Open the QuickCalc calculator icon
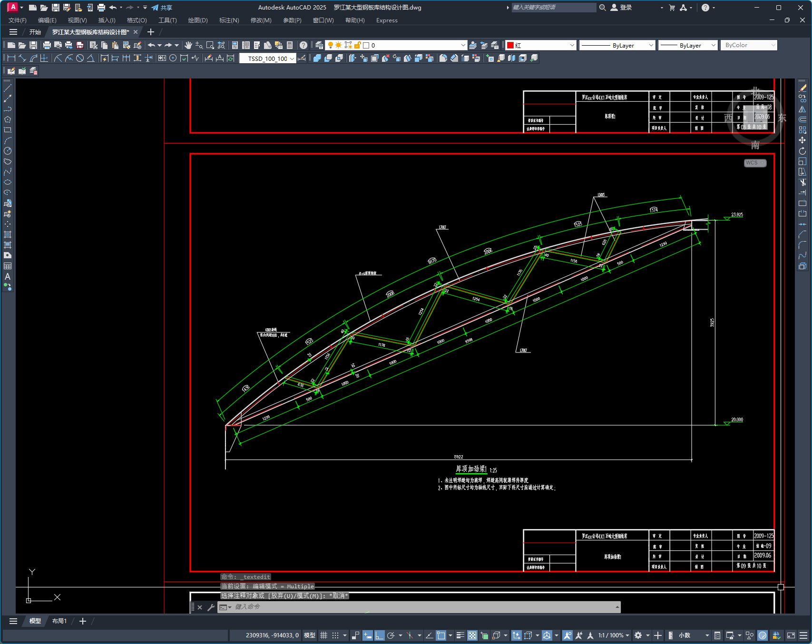Screen dimensions: 812x644 click(290, 45)
